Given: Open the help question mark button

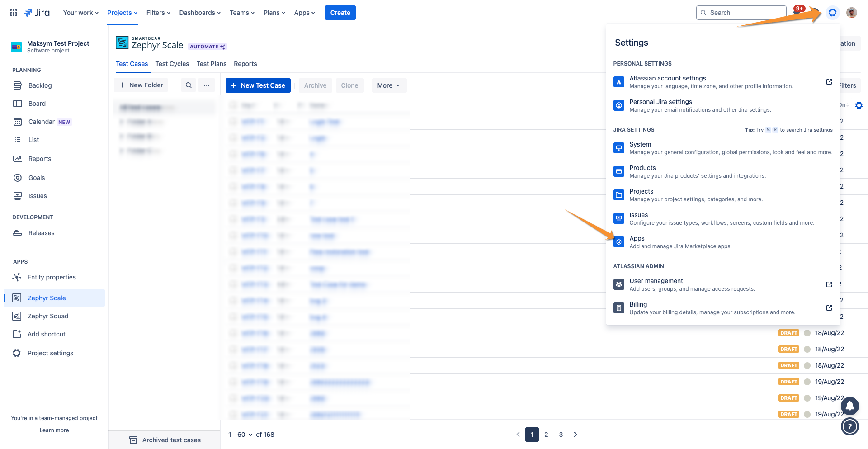Looking at the screenshot, I should [x=850, y=426].
